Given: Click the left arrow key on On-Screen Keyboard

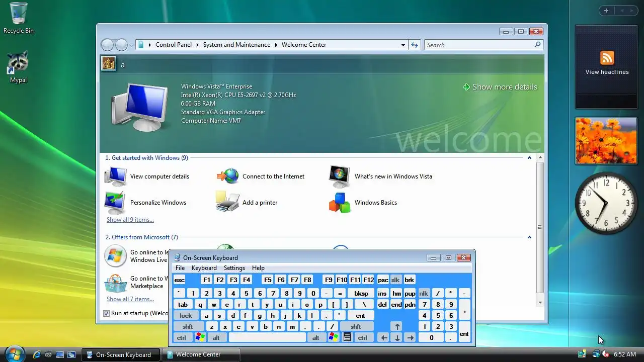Looking at the screenshot, I should 384,338.
